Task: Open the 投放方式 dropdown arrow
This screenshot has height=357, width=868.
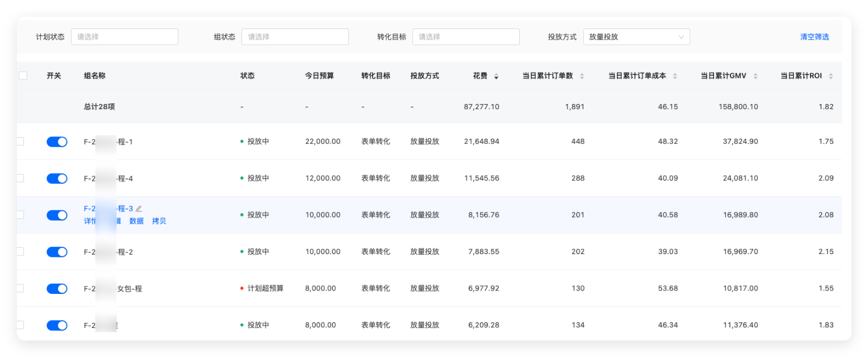Action: click(682, 36)
